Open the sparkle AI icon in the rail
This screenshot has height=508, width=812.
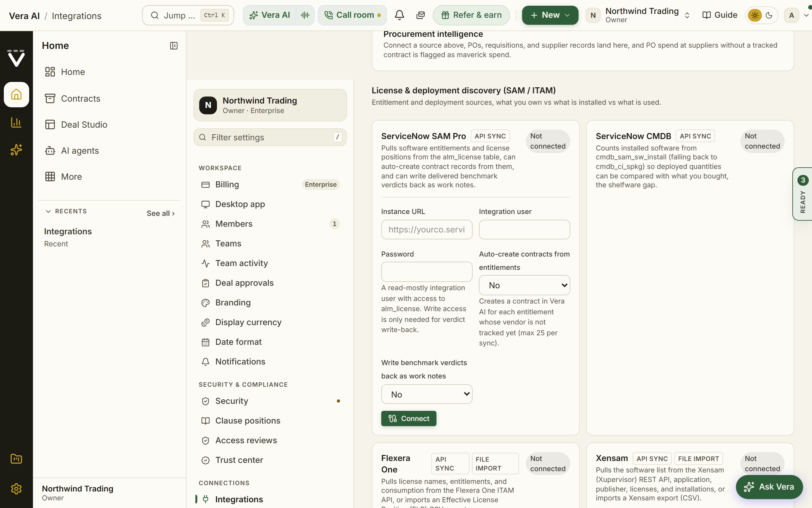(x=16, y=150)
